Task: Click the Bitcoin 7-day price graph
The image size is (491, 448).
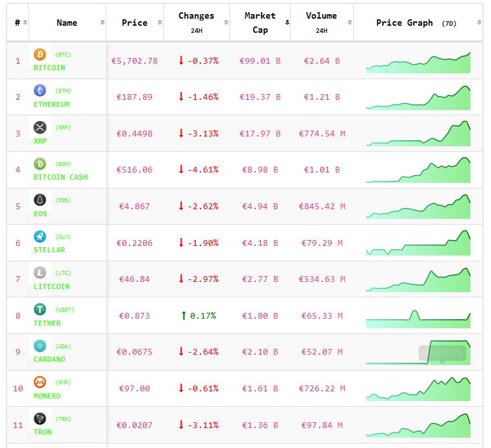Action: pos(418,62)
